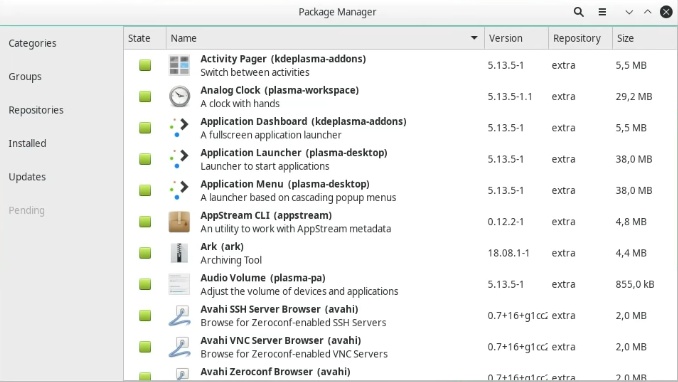The height and width of the screenshot is (382, 678).
Task: Click the Name column sort arrow
Action: point(474,38)
